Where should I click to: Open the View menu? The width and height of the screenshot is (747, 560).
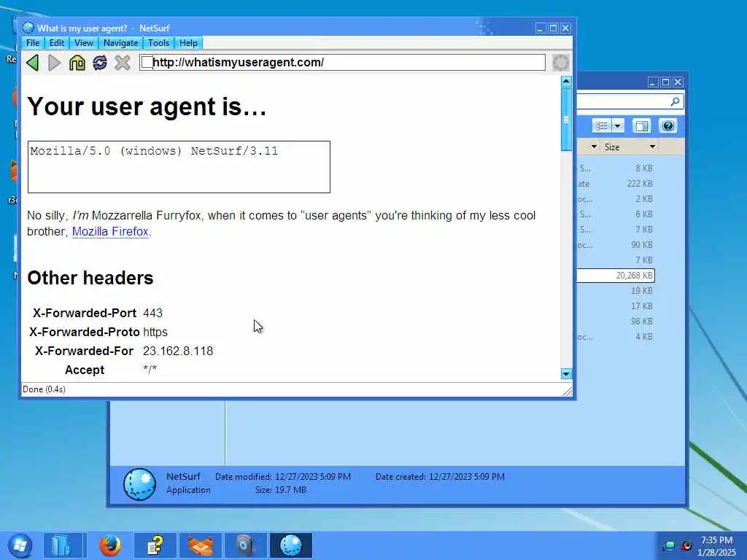[84, 43]
